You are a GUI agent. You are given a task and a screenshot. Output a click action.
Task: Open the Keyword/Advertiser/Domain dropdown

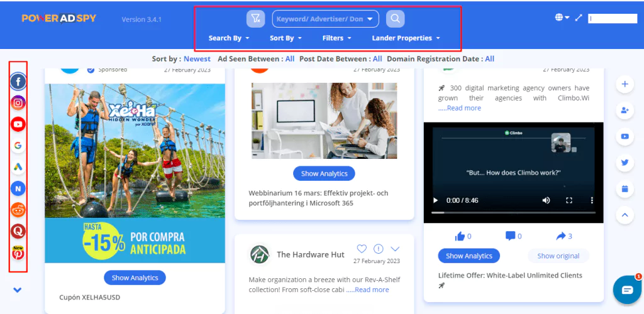click(325, 19)
